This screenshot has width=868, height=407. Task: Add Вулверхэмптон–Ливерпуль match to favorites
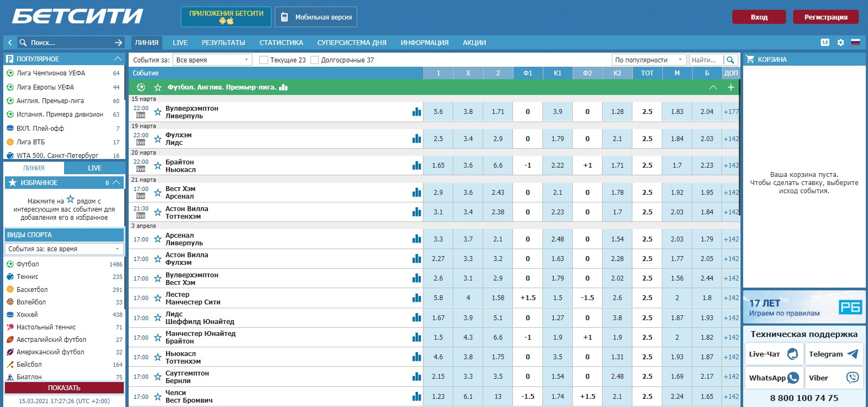pos(157,112)
